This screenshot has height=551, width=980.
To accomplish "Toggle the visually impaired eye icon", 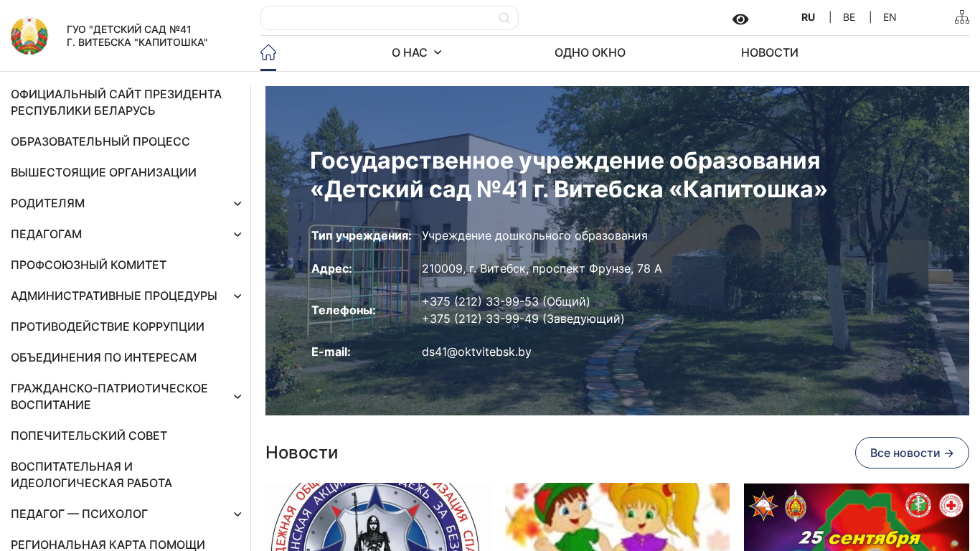I will tap(740, 19).
